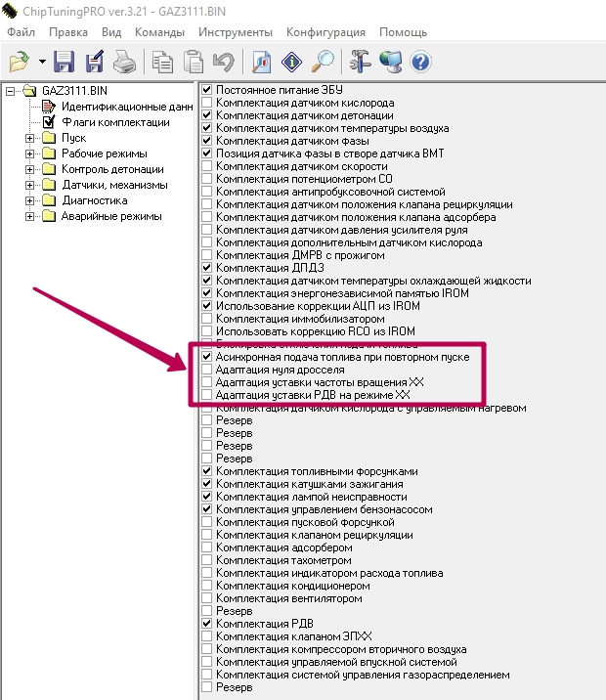The image size is (606, 700).
Task: Click the GAZ3111.BIN root folder icon
Action: point(30,91)
